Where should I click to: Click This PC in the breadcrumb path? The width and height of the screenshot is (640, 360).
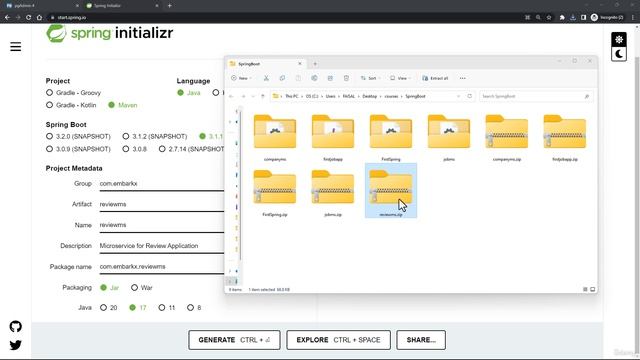(x=291, y=96)
